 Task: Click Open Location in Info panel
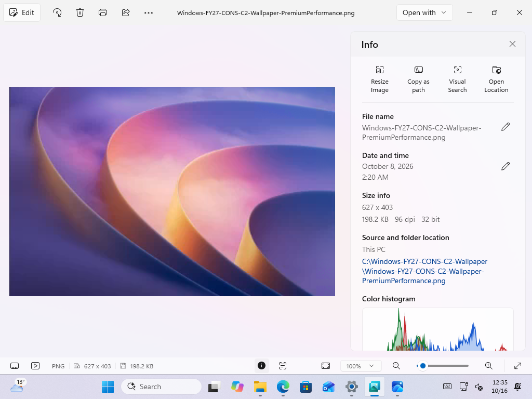496,79
